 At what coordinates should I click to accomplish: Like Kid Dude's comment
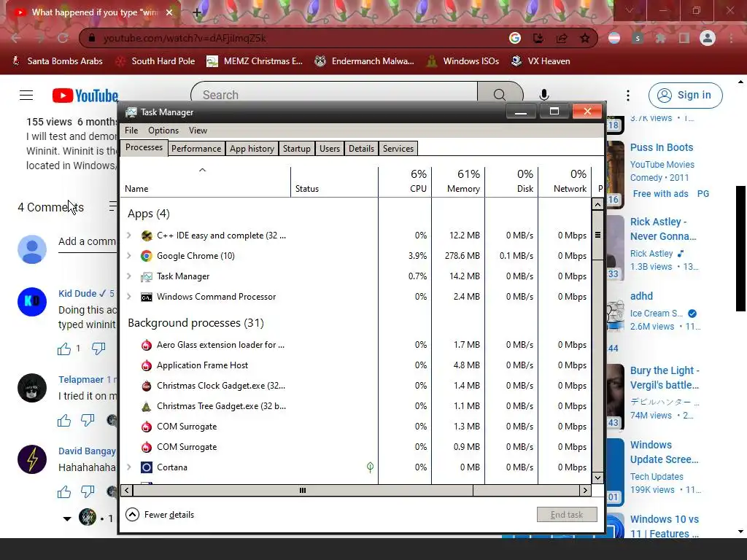point(64,349)
